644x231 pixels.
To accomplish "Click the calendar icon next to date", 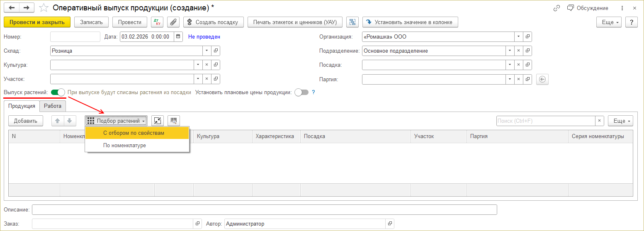I will click(178, 36).
